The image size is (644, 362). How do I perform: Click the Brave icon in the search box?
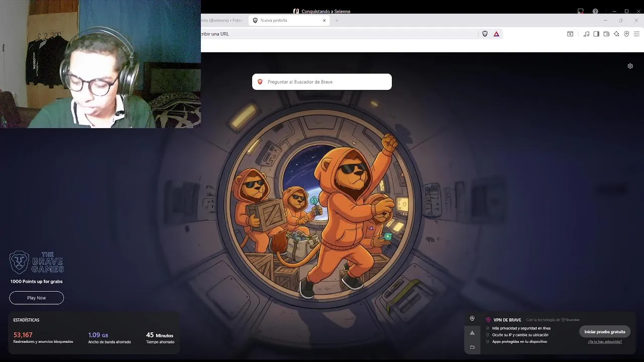(260, 81)
